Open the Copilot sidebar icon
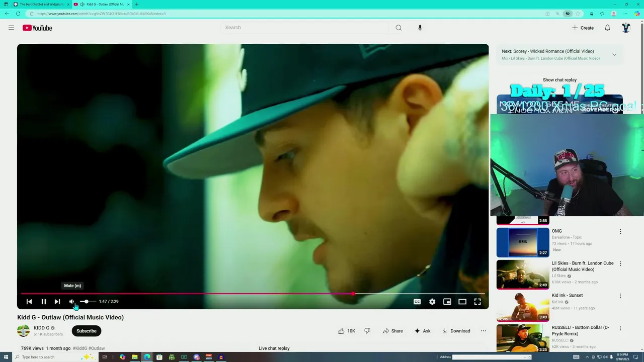Viewport: 644px width, 362px height. 637,14
